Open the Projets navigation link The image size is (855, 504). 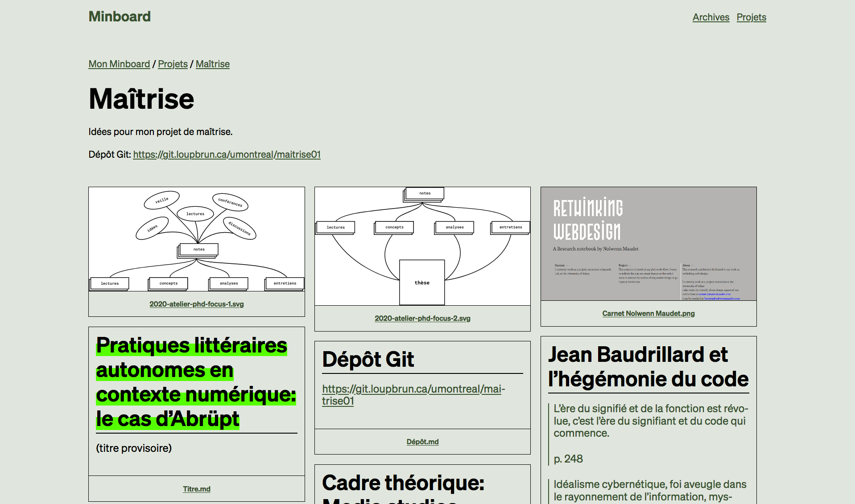pyautogui.click(x=751, y=17)
